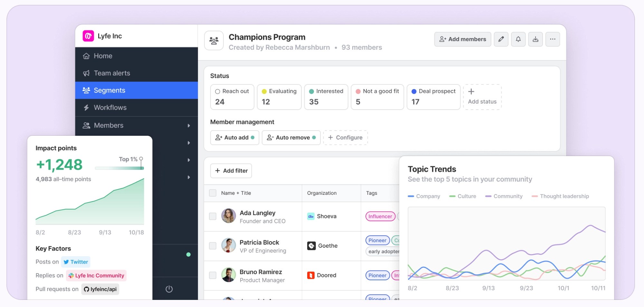Click the Add filter button
644x307 pixels.
click(x=231, y=171)
